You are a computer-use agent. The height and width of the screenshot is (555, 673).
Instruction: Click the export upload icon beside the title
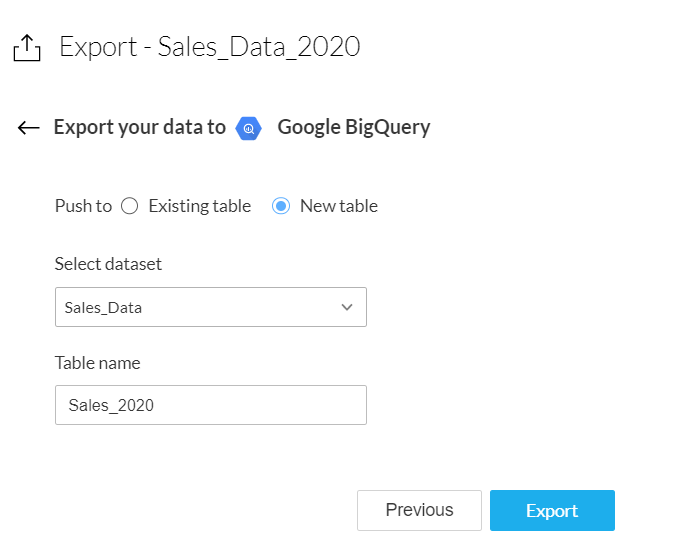[27, 47]
